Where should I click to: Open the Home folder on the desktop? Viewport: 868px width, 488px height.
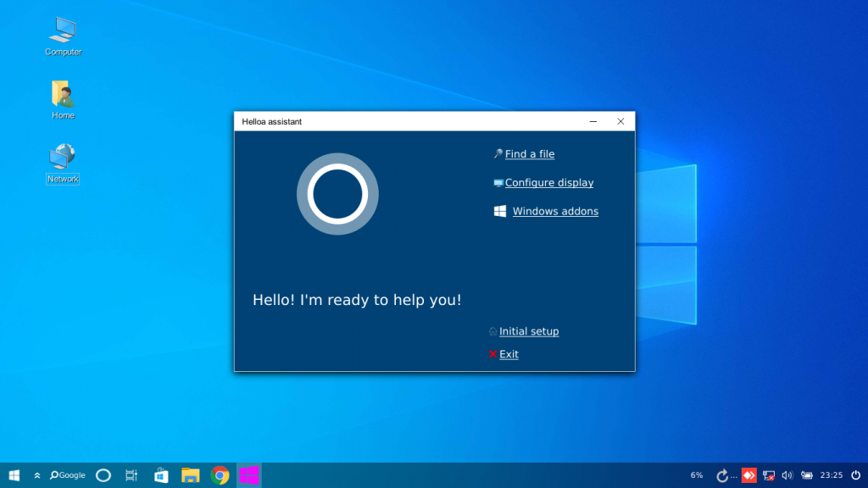point(62,93)
